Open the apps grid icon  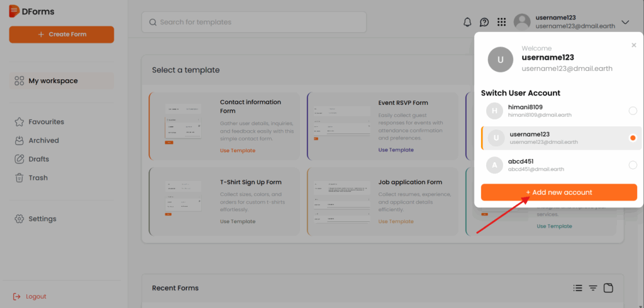(x=501, y=22)
